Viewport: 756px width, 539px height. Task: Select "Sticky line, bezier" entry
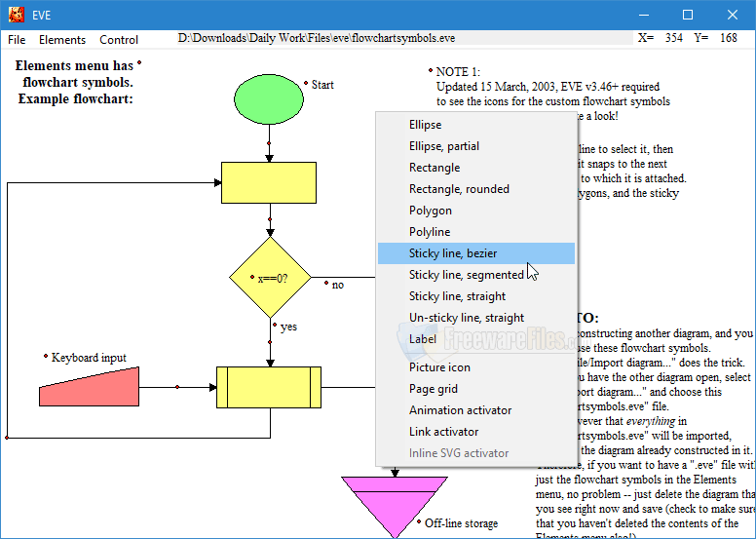pyautogui.click(x=475, y=253)
